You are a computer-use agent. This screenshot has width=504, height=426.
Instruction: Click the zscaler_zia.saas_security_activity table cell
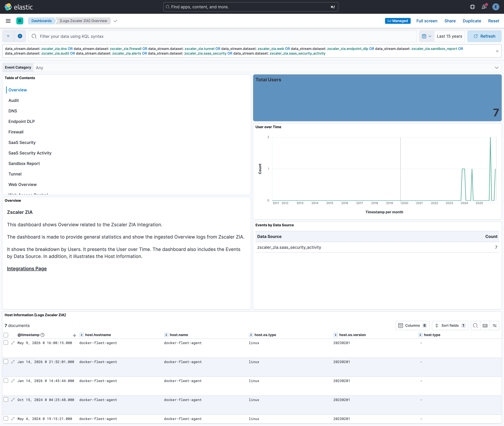(x=289, y=247)
